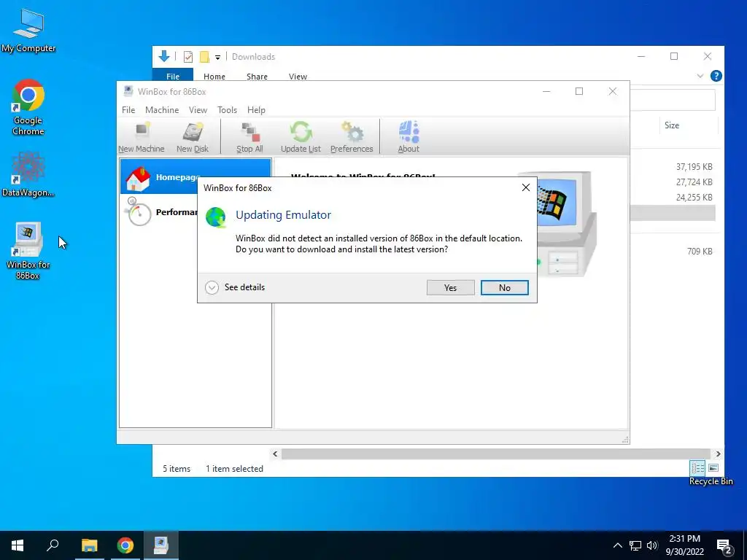
Task: Click No in the Updating Emulator dialog
Action: point(505,287)
